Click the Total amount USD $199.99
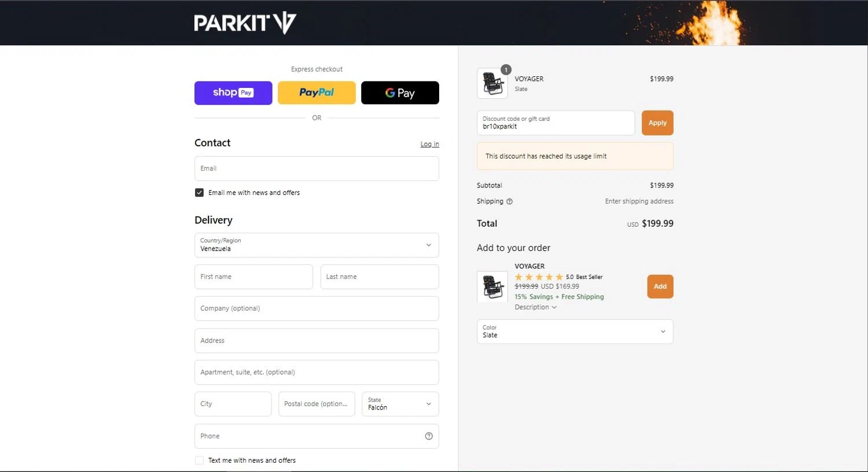868x472 pixels. [x=650, y=223]
